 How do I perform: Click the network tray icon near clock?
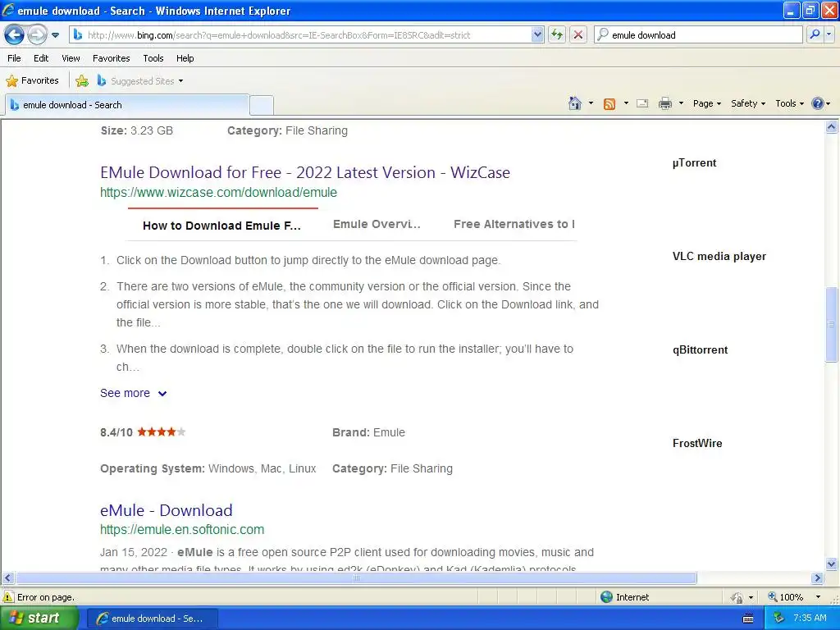(778, 618)
